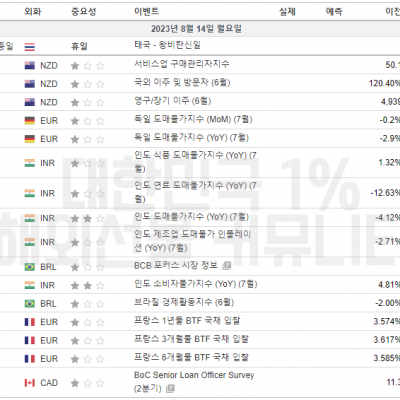Open the 프랑스 6개월물 BTF 국채 입찰 event

coord(191,357)
